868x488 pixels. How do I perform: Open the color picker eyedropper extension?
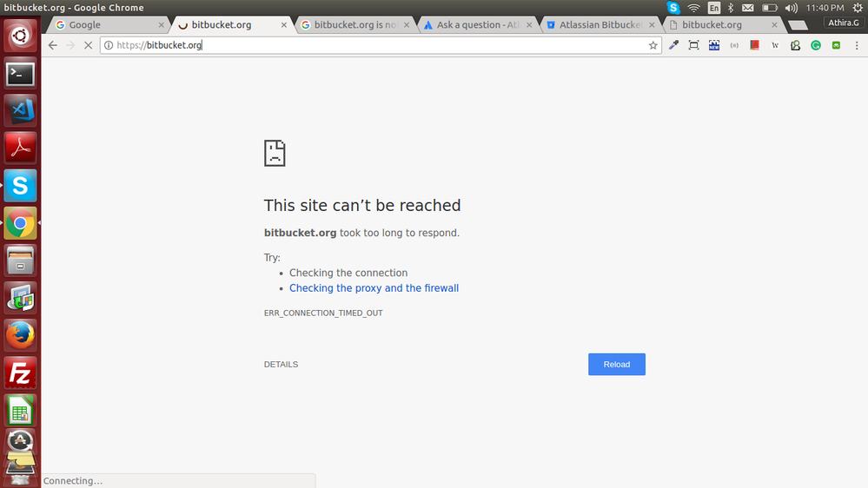tap(673, 45)
